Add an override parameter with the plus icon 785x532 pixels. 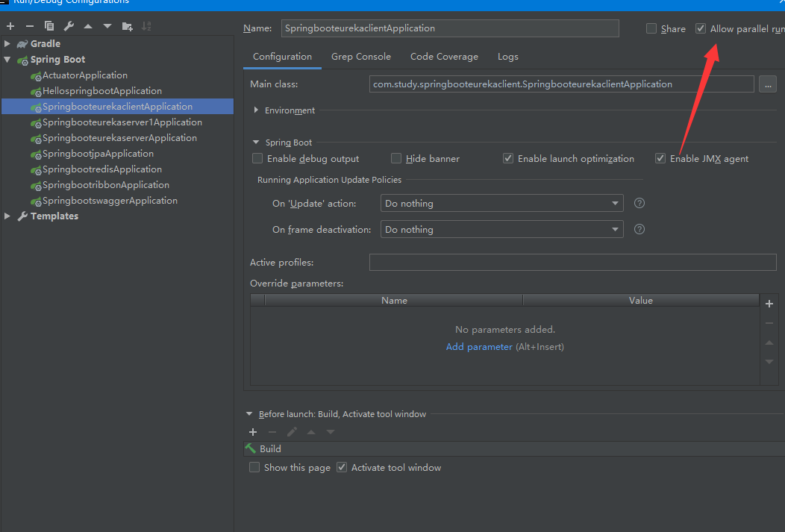click(769, 303)
